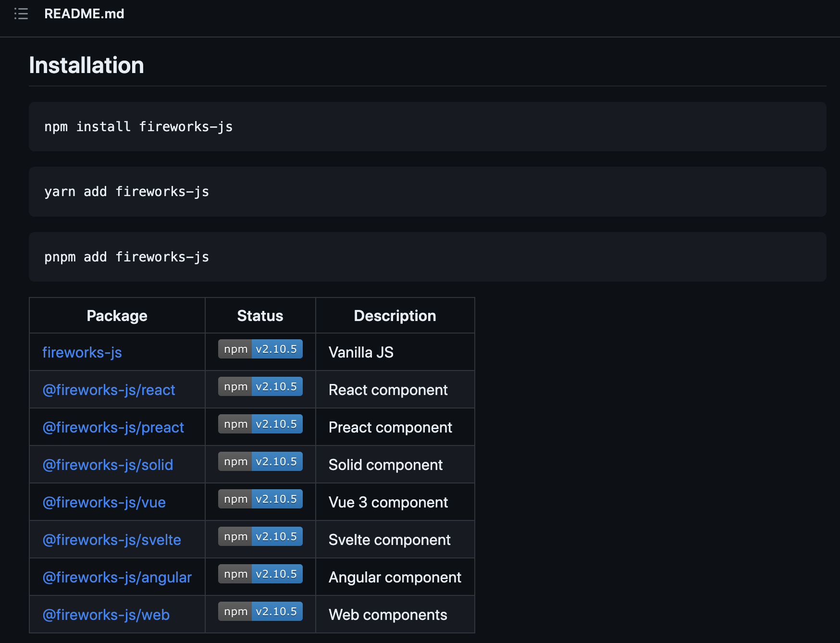Open the @fireworks-js/react package link
The width and height of the screenshot is (840, 643).
coord(109,390)
